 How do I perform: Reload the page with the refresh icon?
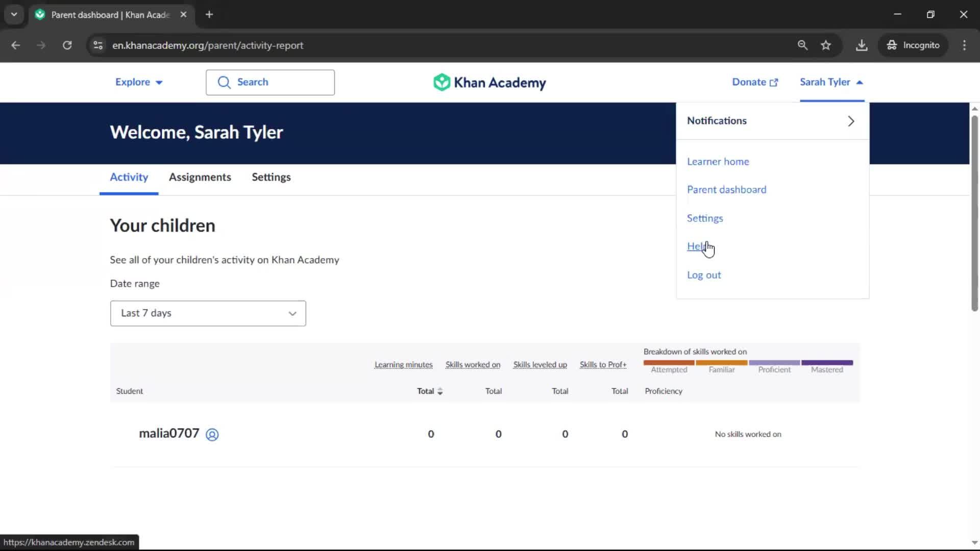click(x=67, y=45)
